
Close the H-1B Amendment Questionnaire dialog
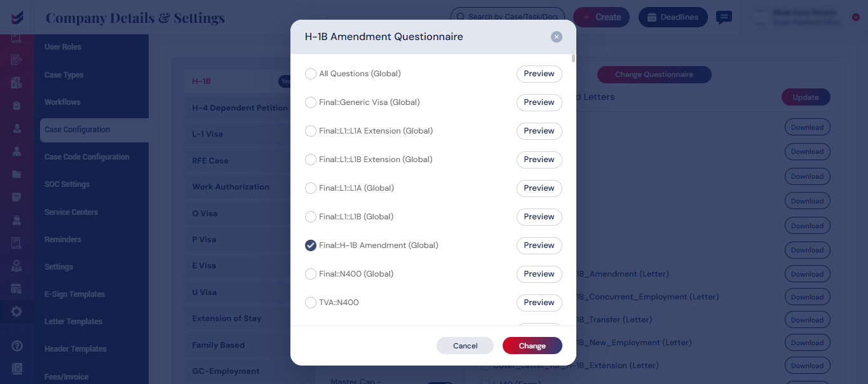pyautogui.click(x=557, y=37)
